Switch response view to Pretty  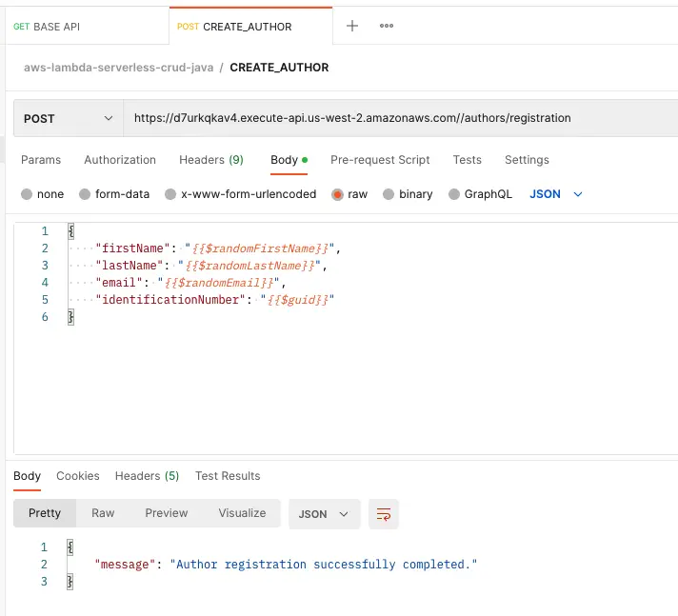click(45, 513)
